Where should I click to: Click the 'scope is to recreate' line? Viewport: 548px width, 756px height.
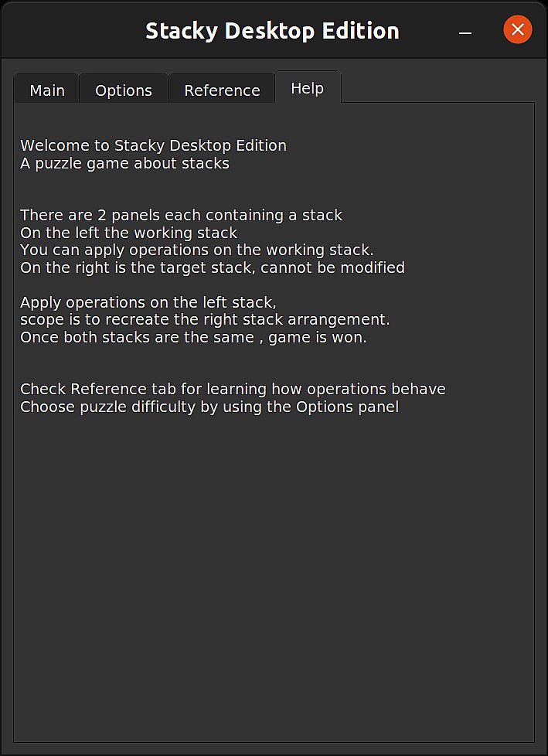205,319
